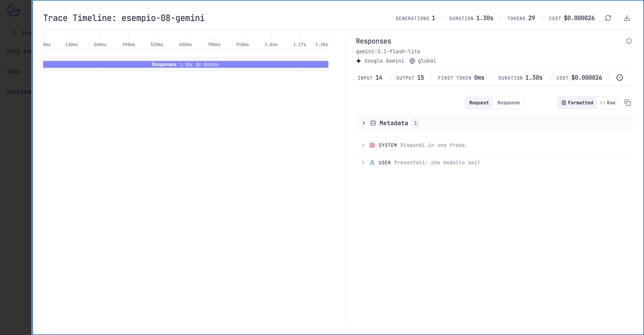Click the SYSTEM text 'Rispondi in una frase.'

pos(434,145)
